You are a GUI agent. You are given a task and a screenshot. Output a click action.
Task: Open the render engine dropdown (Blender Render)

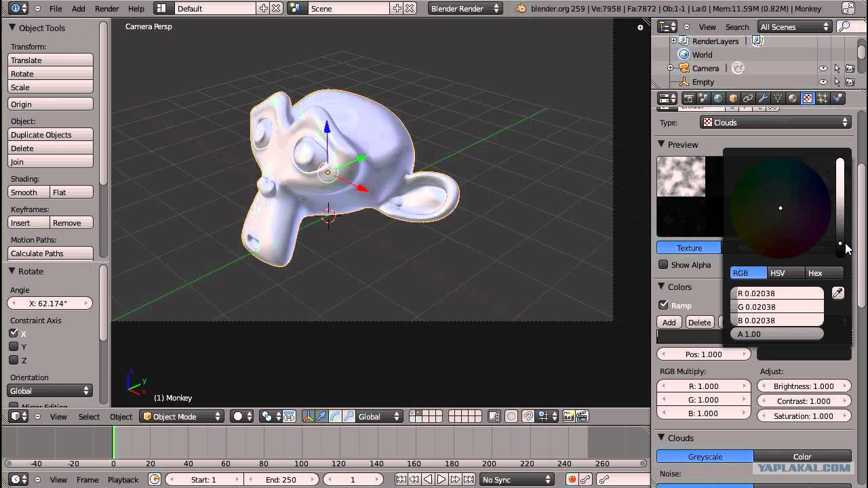[465, 8]
